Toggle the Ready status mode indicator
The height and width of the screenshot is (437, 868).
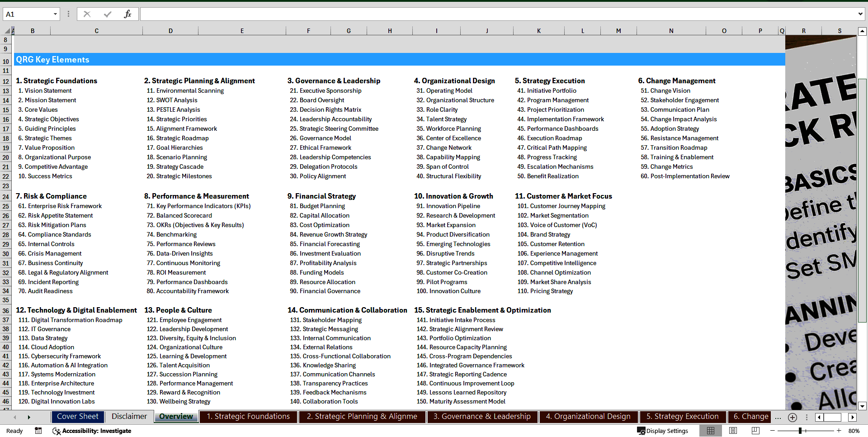coord(14,431)
